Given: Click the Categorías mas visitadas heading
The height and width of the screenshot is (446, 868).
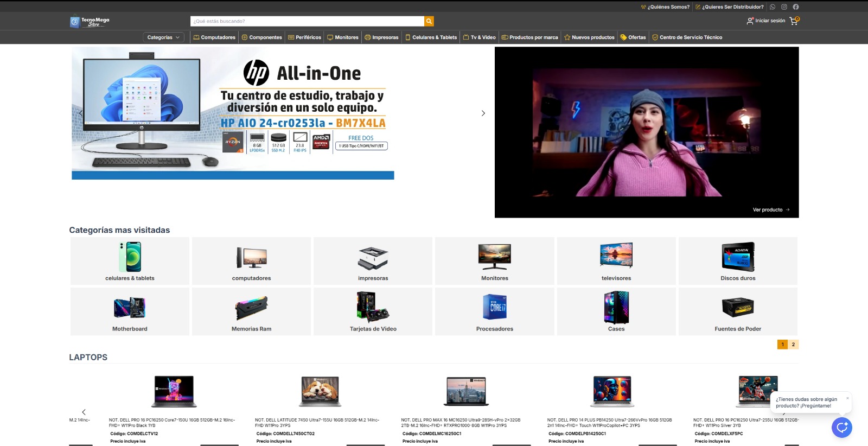Looking at the screenshot, I should tap(119, 230).
